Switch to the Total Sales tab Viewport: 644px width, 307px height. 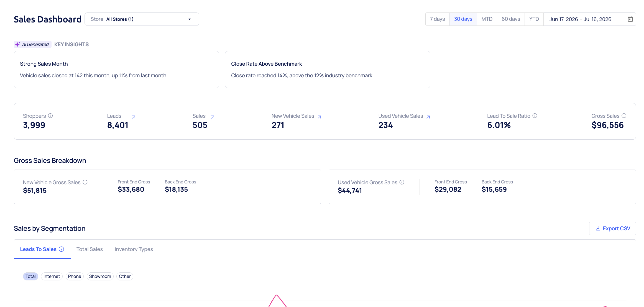coord(90,249)
